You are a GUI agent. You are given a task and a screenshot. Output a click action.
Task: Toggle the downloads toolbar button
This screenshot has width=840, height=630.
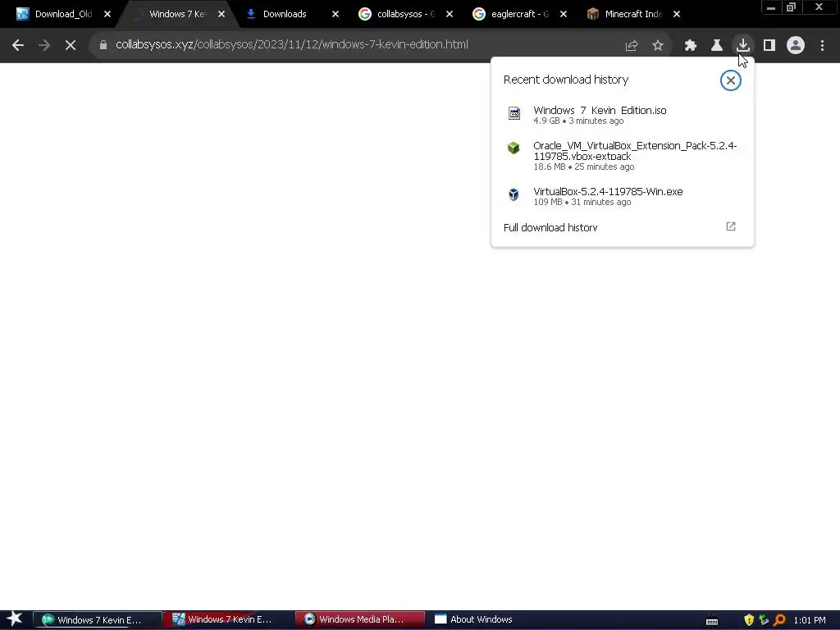tap(743, 45)
